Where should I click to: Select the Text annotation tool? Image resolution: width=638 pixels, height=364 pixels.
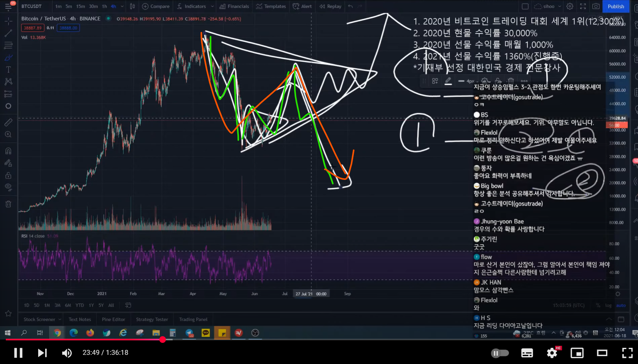8,70
